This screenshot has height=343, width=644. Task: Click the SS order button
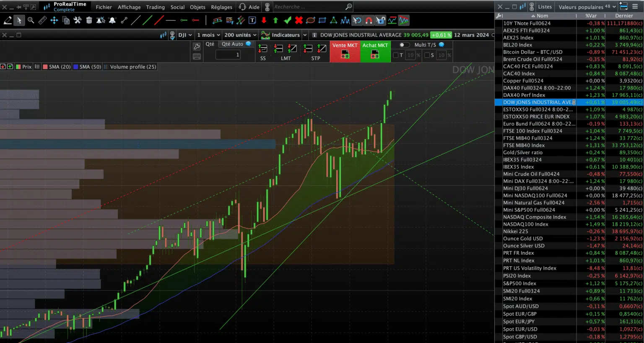tap(263, 52)
